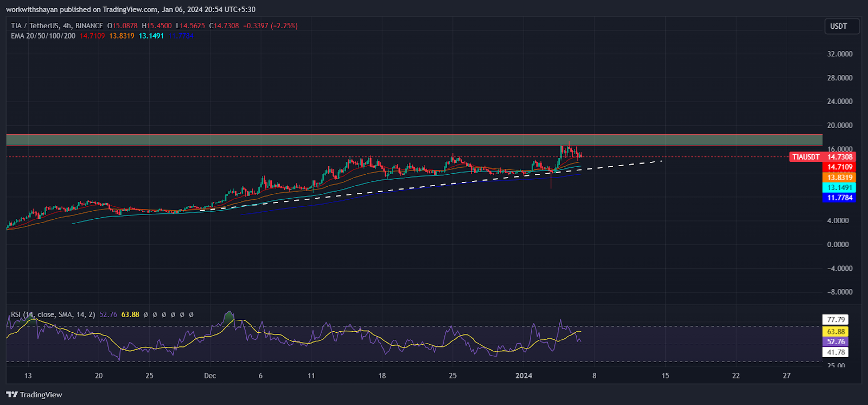868x405 pixels.
Task: Click the 2024 date label on time axis
Action: click(524, 376)
